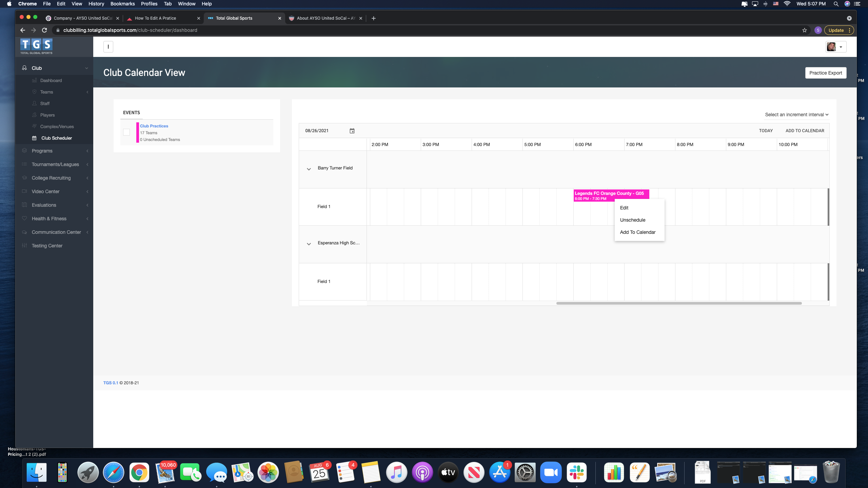Click the Staff sidebar item
868x488 pixels.
pos(54,103)
